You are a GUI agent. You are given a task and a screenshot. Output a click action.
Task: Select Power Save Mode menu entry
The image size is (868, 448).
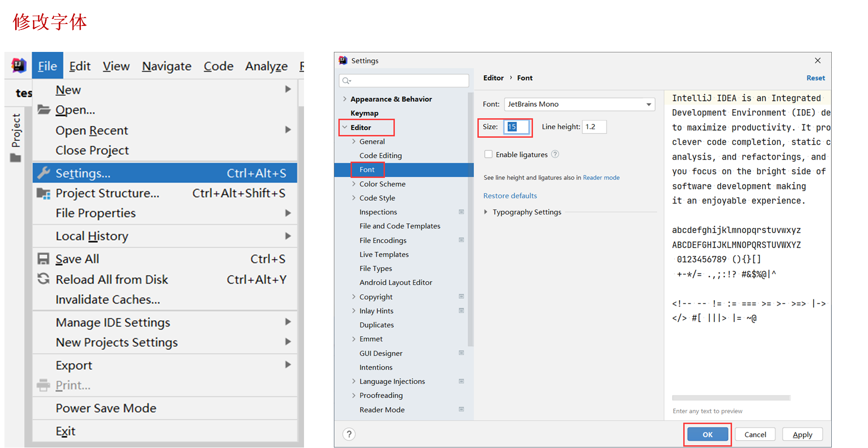(x=165, y=408)
